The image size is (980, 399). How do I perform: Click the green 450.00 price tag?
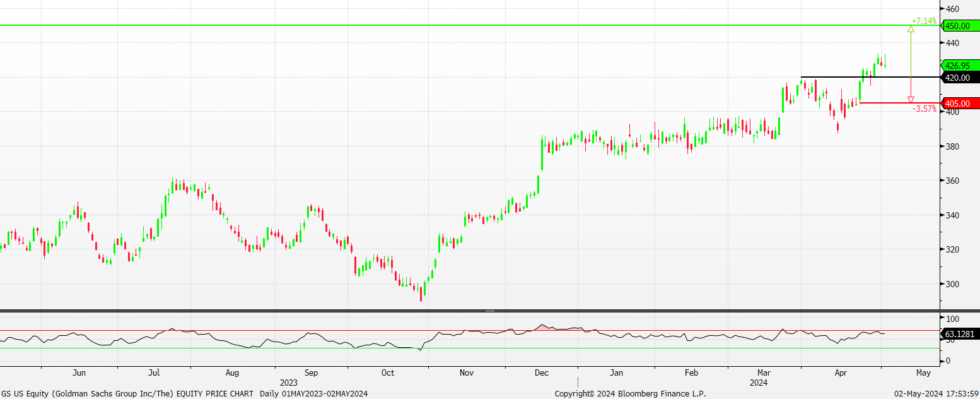[960, 26]
